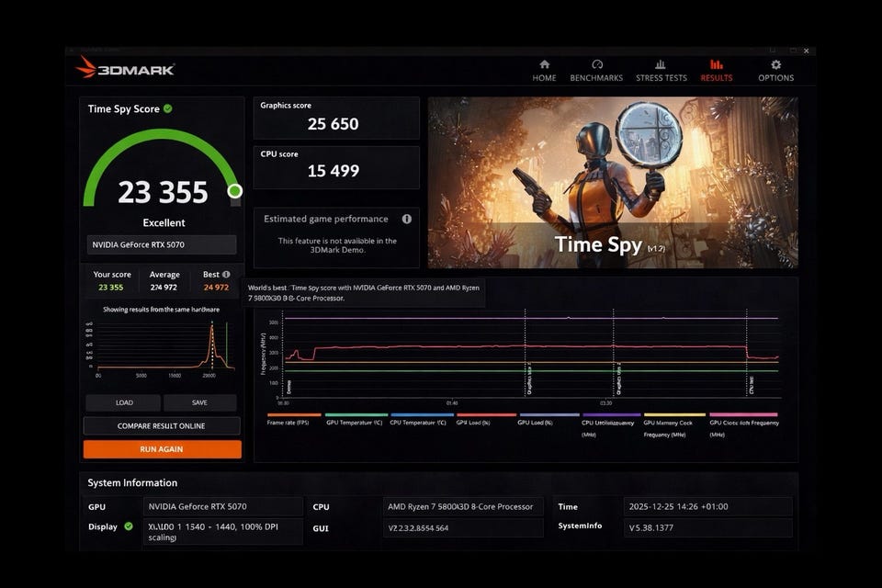Click the Time Spy preview image
This screenshot has height=588, width=882.
(x=613, y=182)
